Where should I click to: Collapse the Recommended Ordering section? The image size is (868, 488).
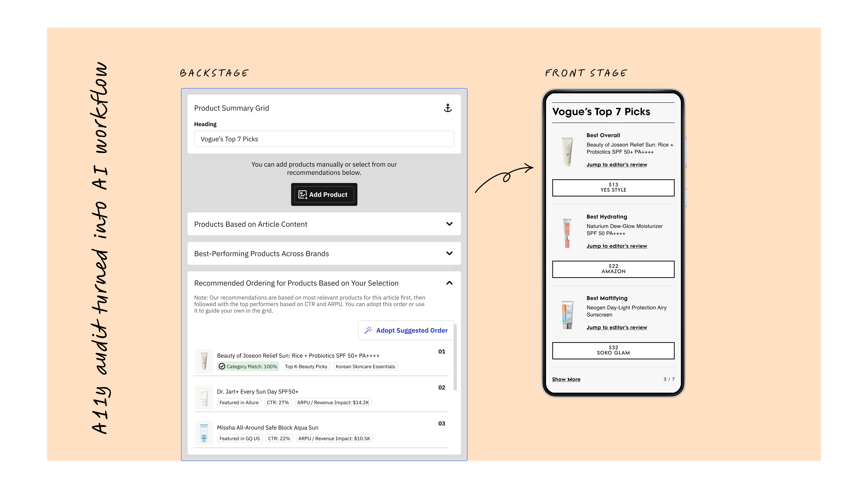[449, 283]
